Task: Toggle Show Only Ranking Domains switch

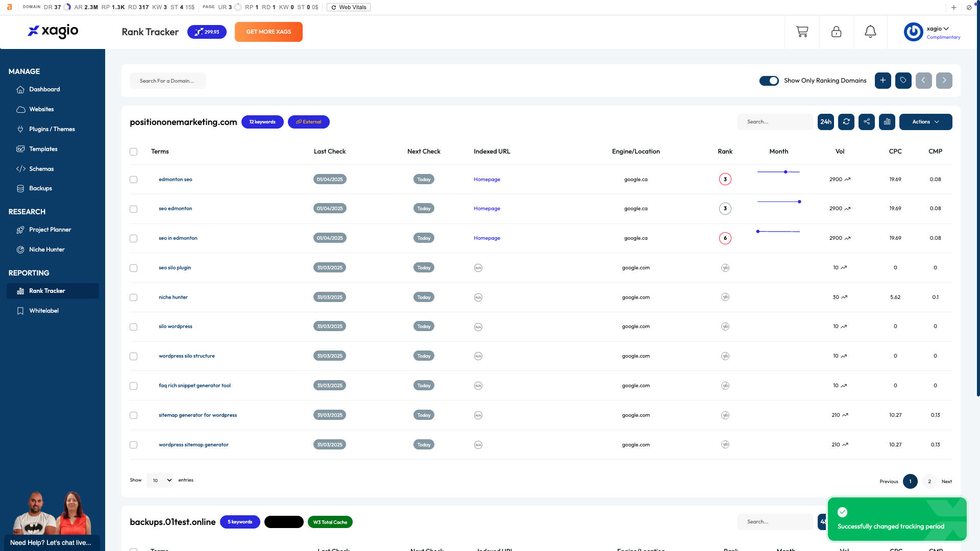Action: click(769, 81)
